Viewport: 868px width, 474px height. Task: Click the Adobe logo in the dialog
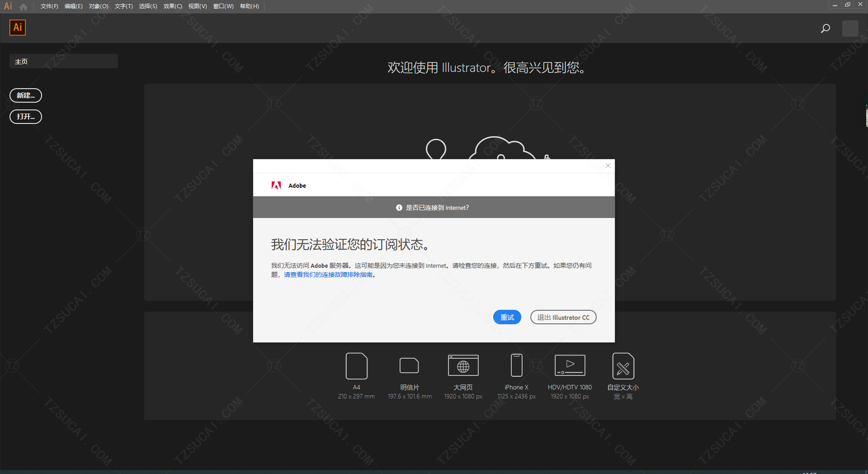276,185
